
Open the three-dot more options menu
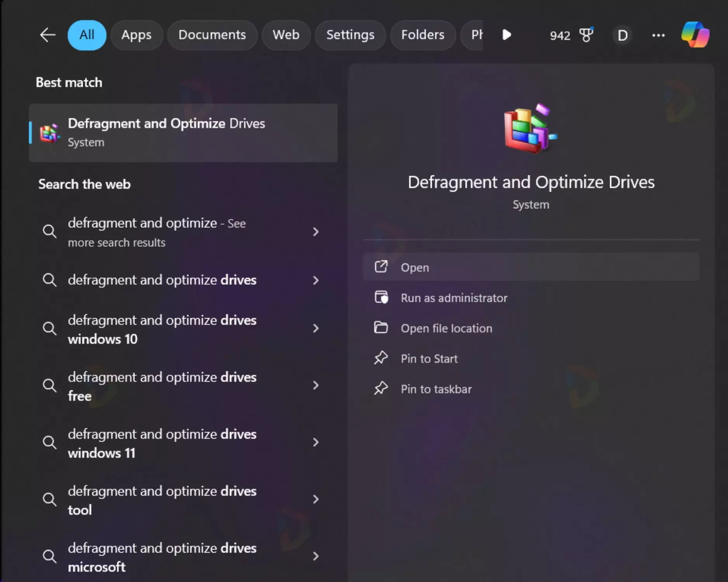(658, 35)
